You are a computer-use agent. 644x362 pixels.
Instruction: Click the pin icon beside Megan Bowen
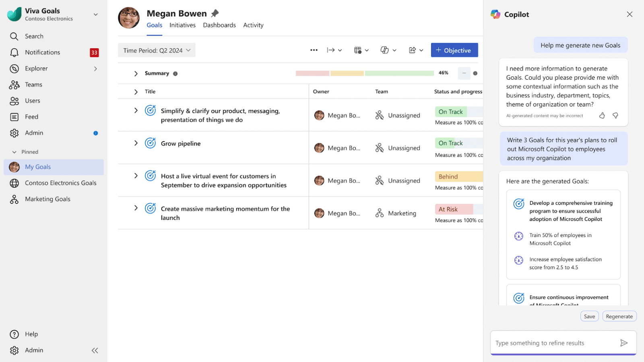pos(215,13)
